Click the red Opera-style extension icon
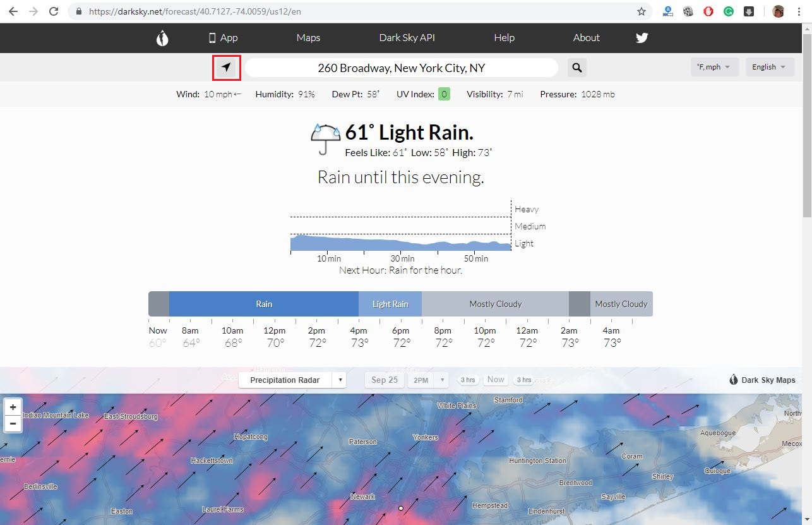Viewport: 812px width, 525px height. (x=708, y=11)
